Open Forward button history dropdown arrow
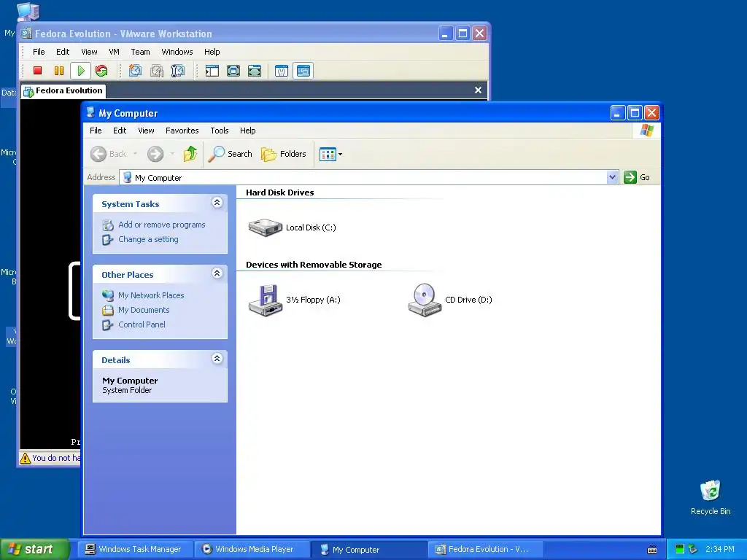This screenshot has height=560, width=747. 172,154
